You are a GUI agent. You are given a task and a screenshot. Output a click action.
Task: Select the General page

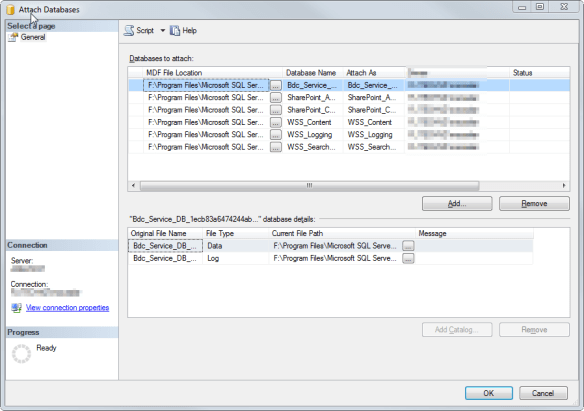click(x=33, y=37)
